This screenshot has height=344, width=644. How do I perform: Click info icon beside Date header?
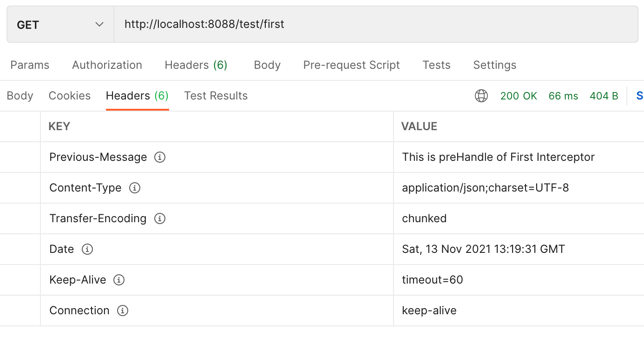click(87, 249)
